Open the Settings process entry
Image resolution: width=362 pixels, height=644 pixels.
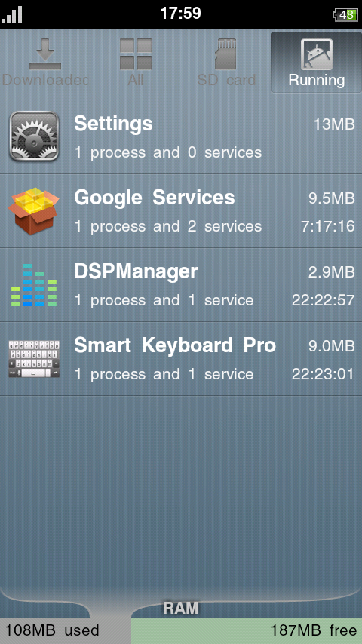(181, 137)
